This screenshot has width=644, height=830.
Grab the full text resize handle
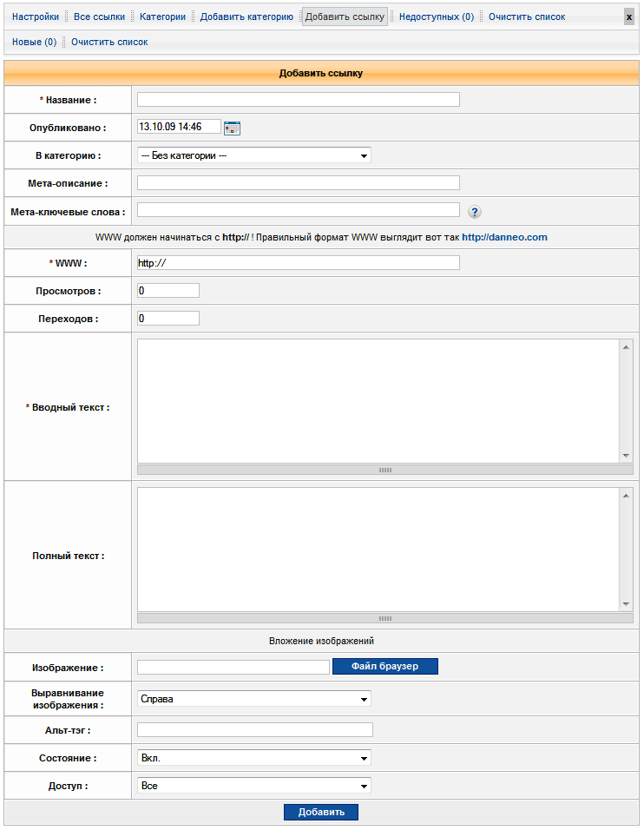[384, 618]
